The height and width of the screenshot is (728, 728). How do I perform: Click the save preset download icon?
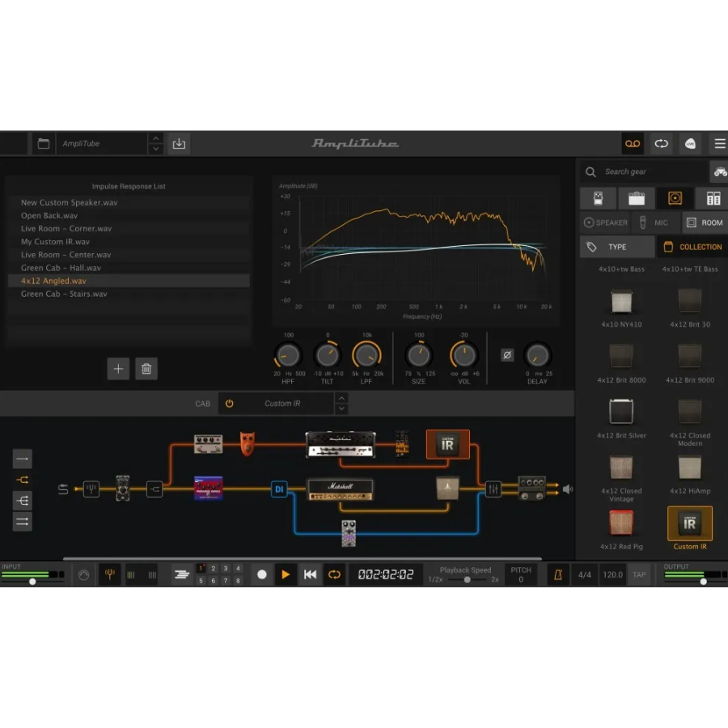click(x=179, y=144)
